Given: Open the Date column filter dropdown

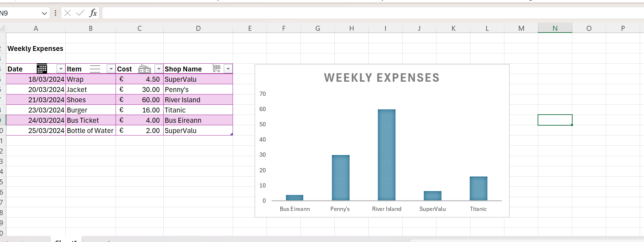Looking at the screenshot, I should (61, 69).
